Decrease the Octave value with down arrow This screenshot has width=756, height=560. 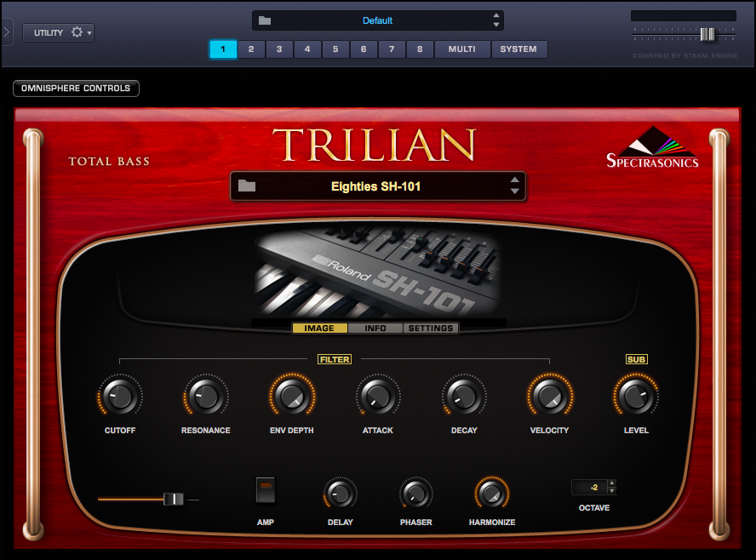pos(612,491)
